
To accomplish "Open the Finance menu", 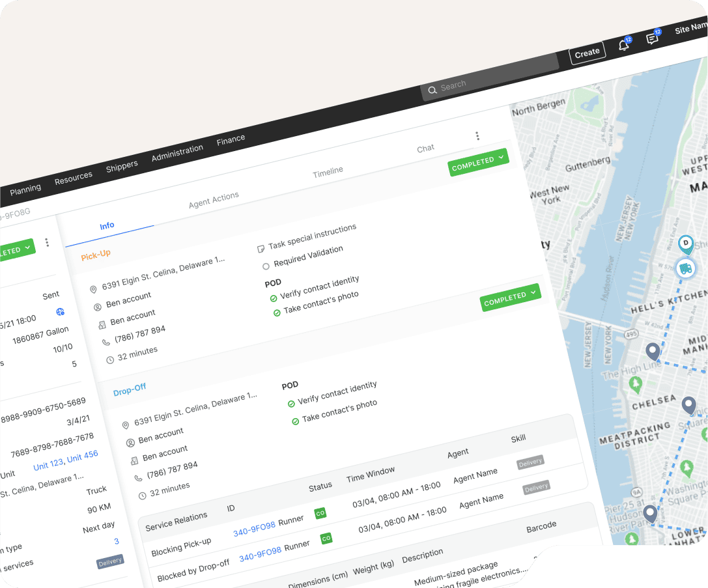I will pos(231,140).
